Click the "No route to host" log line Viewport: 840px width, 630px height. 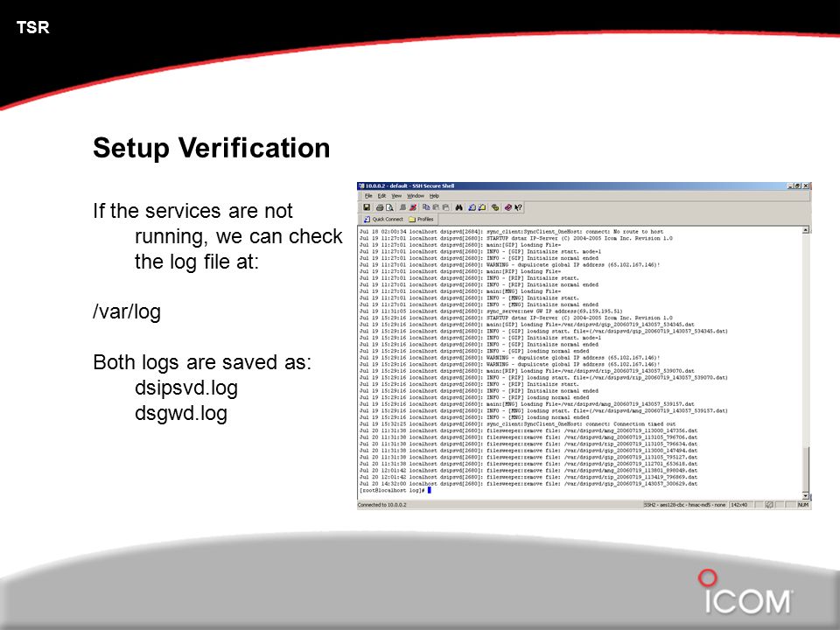click(511, 231)
